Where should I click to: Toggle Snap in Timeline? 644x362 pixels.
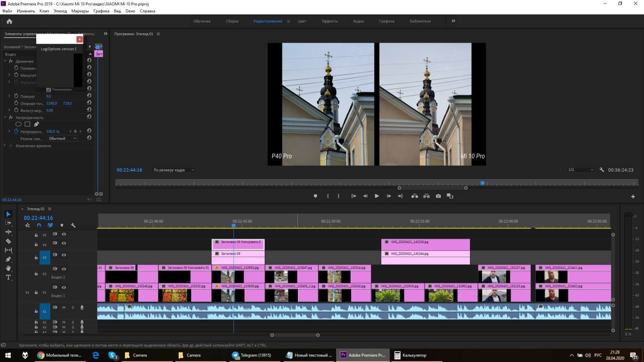point(39,225)
